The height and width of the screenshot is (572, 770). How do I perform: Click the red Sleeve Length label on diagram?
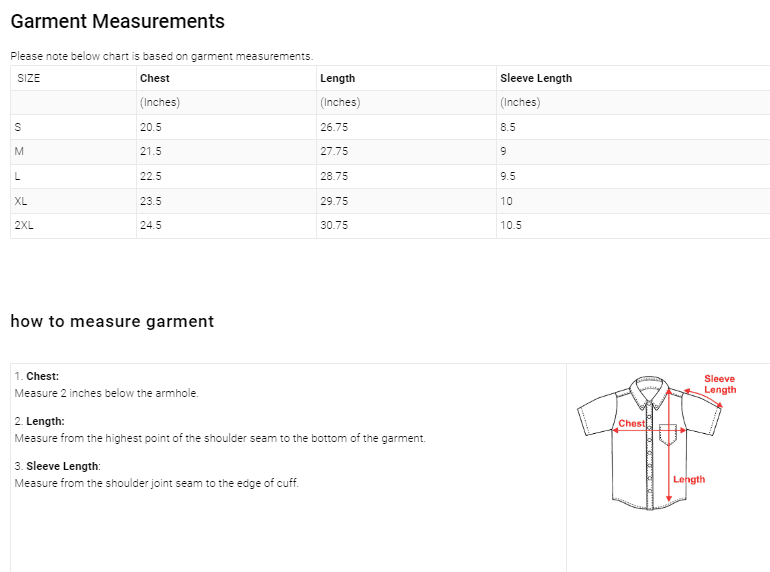[719, 384]
